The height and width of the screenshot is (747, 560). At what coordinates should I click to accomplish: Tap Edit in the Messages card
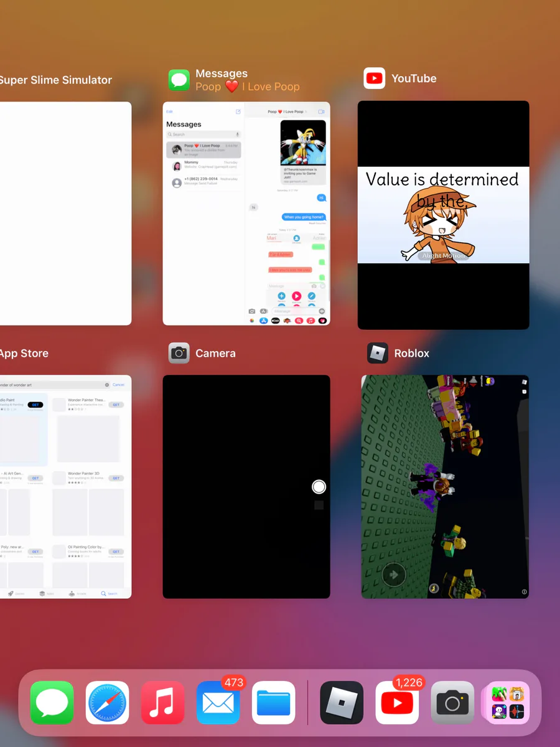[169, 111]
